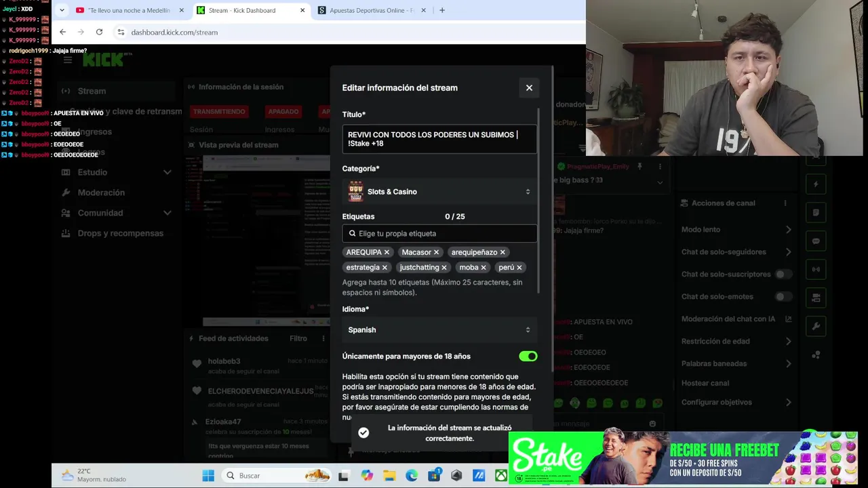This screenshot has height=488, width=868.
Task: Open the browser tab search dropdown
Action: point(62,10)
